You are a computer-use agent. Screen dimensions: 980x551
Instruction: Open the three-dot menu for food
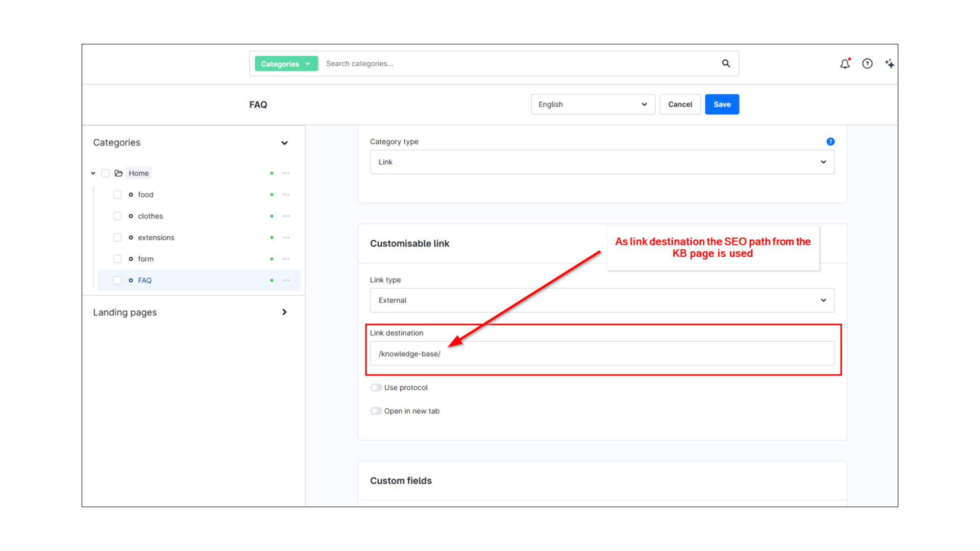(x=286, y=194)
